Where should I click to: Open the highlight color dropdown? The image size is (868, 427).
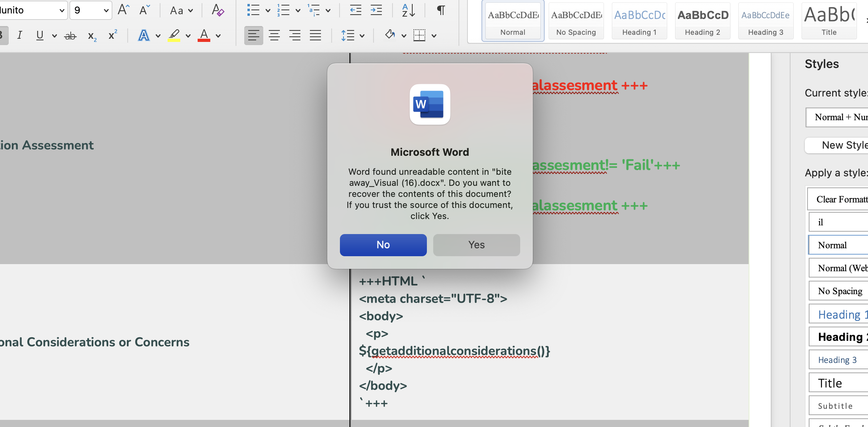188,35
